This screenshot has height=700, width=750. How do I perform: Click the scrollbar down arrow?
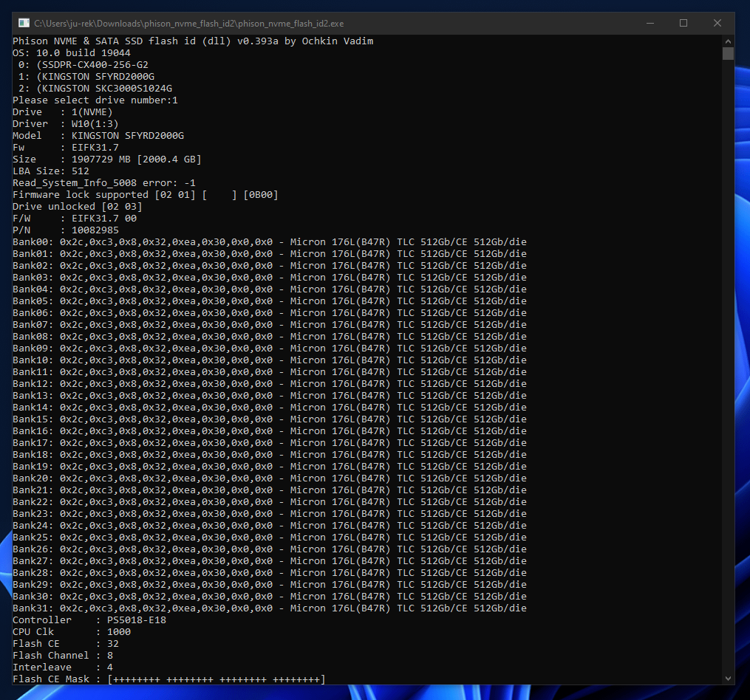click(728, 678)
